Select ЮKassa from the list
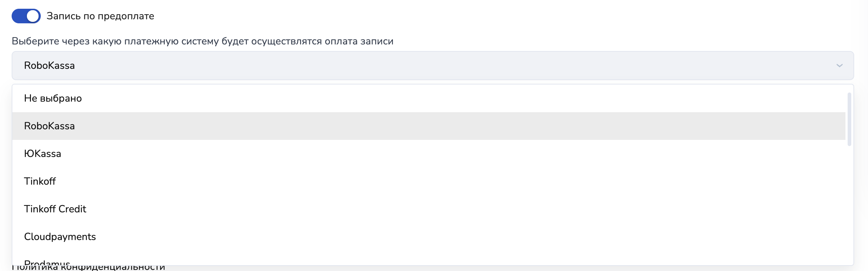Screen dimensions: 868x271 pyautogui.click(x=43, y=154)
